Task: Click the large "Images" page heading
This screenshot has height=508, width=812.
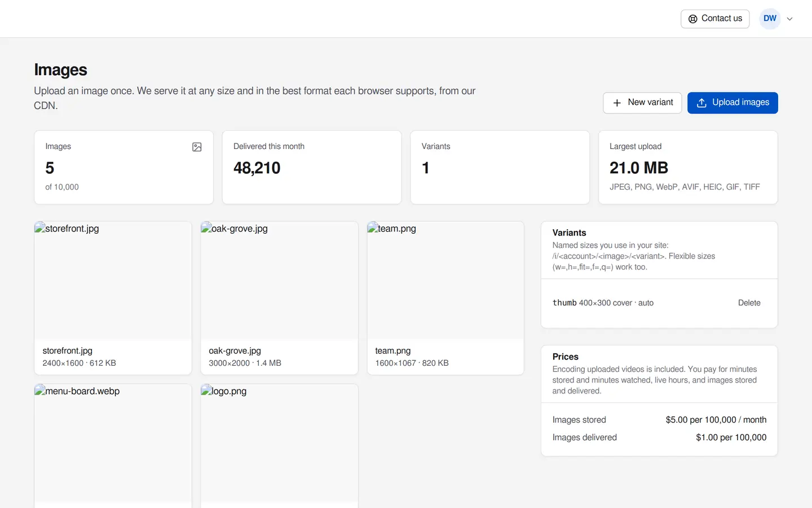Action: [60, 70]
